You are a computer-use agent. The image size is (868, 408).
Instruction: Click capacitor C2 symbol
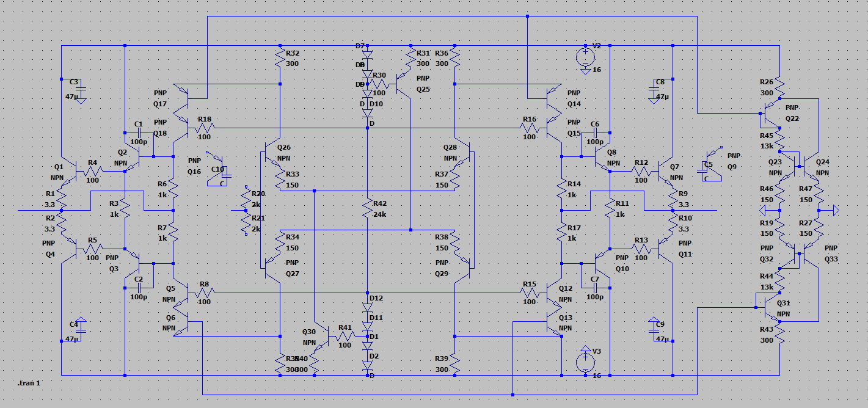139,288
